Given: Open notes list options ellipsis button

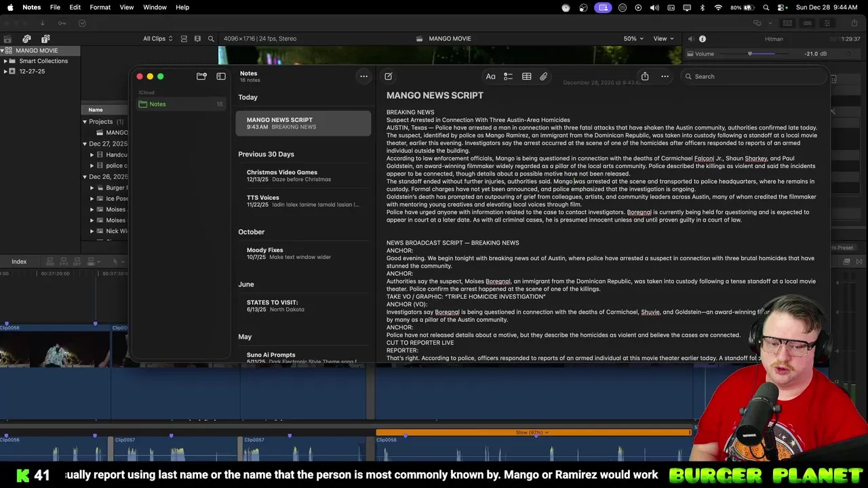Looking at the screenshot, I should (363, 77).
